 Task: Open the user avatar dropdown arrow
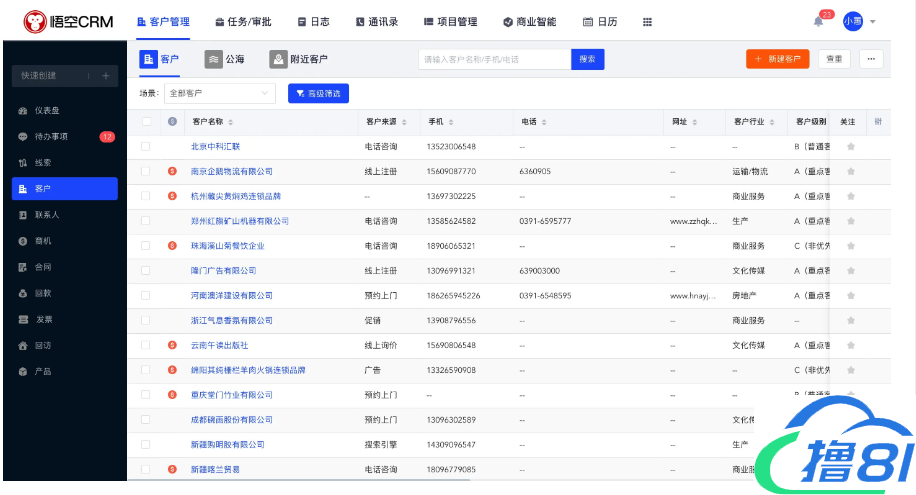pyautogui.click(x=873, y=22)
